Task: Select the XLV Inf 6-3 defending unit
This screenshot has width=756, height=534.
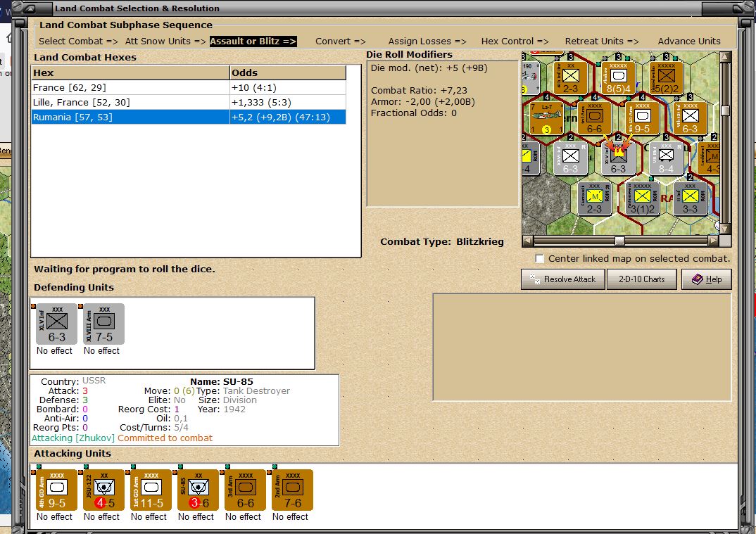Action: [57, 324]
